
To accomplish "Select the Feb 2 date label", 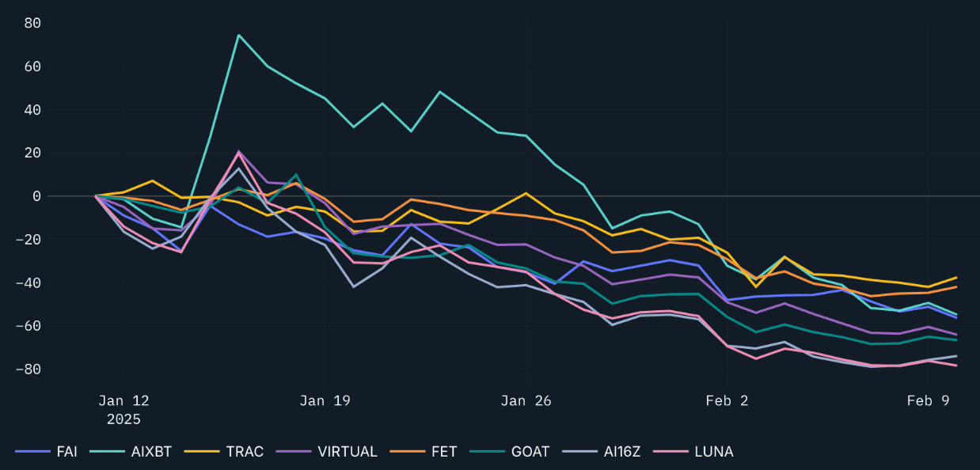I will point(727,401).
